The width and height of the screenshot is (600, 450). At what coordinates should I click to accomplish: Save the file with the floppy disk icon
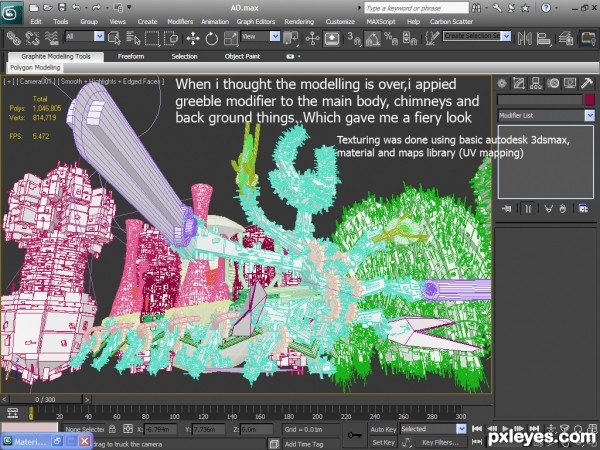(x=61, y=7)
